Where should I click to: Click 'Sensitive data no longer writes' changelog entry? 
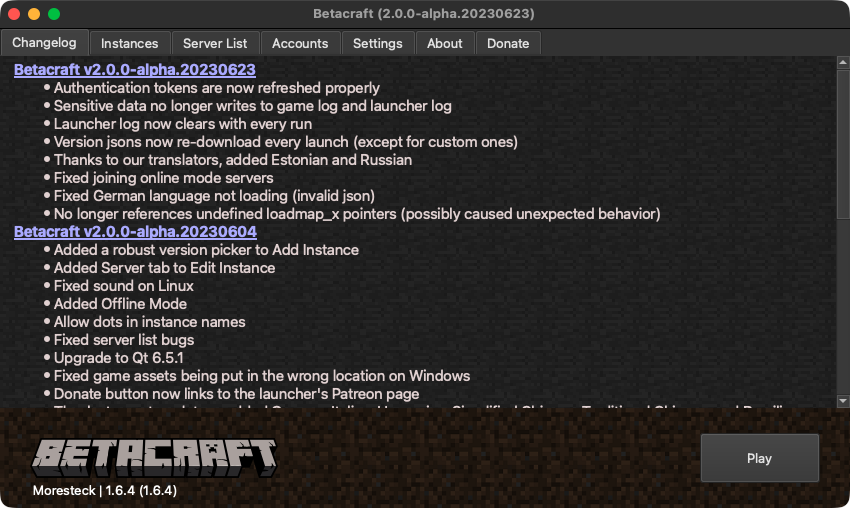click(x=253, y=106)
